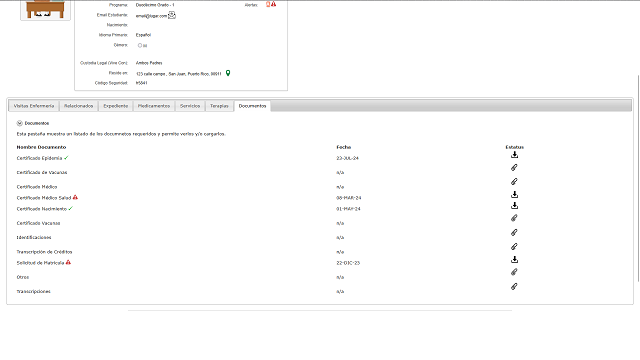The height and width of the screenshot is (360, 640).
Task: Click the Transcripciones document name
Action: (33, 291)
